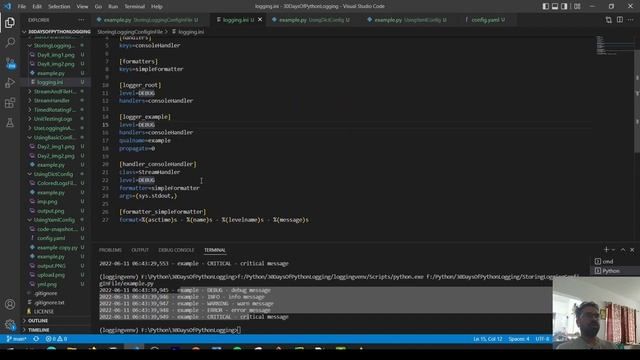640x360 pixels.
Task: Expand the StreamHandler folder
Action: coord(52,100)
